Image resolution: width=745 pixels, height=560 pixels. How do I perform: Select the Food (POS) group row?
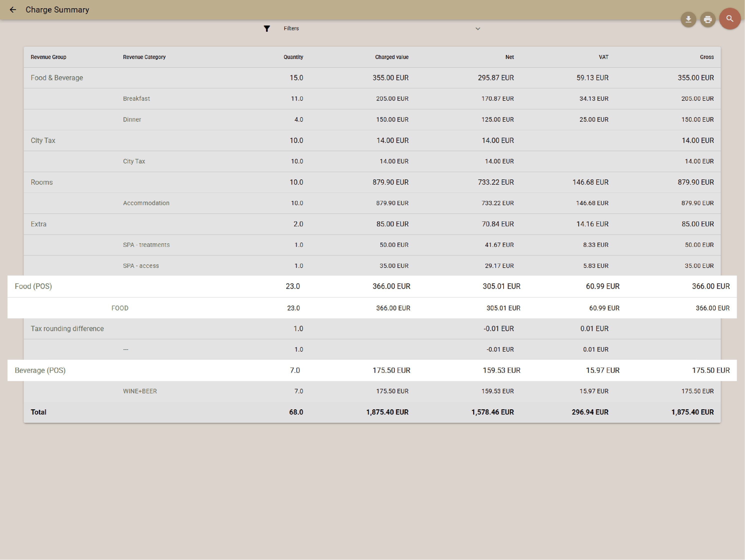(33, 286)
